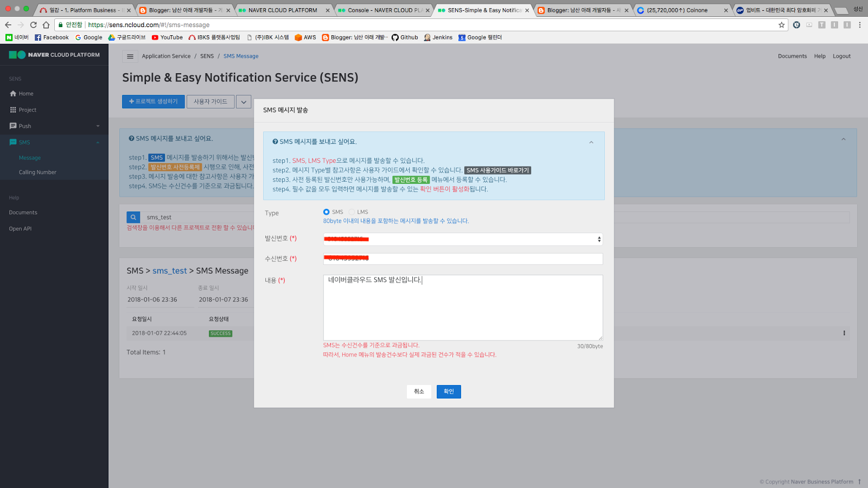
Task: Open the 사용자 가이드 button
Action: [x=210, y=101]
